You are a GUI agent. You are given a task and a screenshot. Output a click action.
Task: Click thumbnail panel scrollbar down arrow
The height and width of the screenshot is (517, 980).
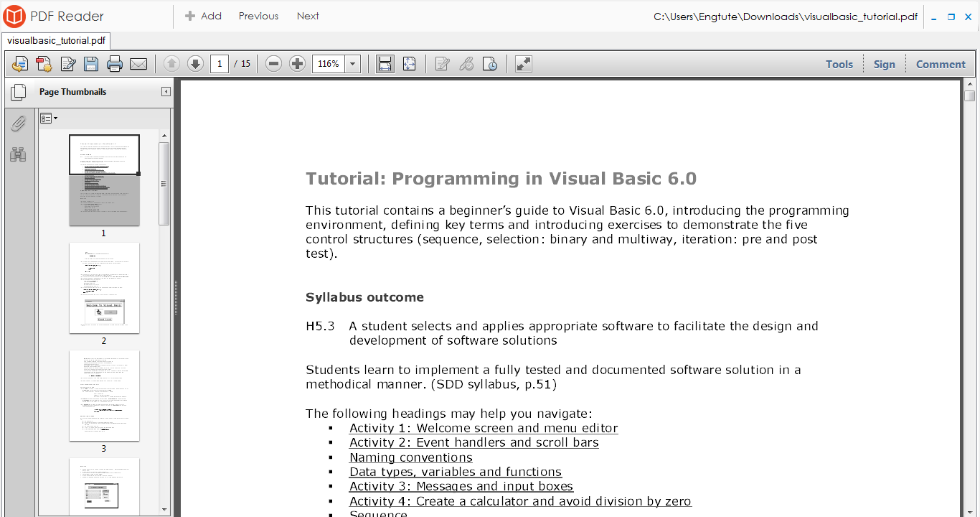point(164,509)
